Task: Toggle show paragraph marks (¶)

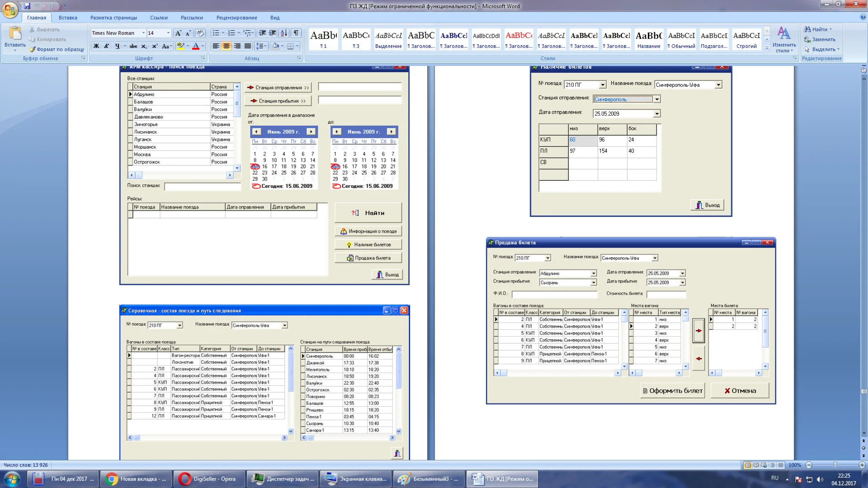Action: tap(296, 33)
